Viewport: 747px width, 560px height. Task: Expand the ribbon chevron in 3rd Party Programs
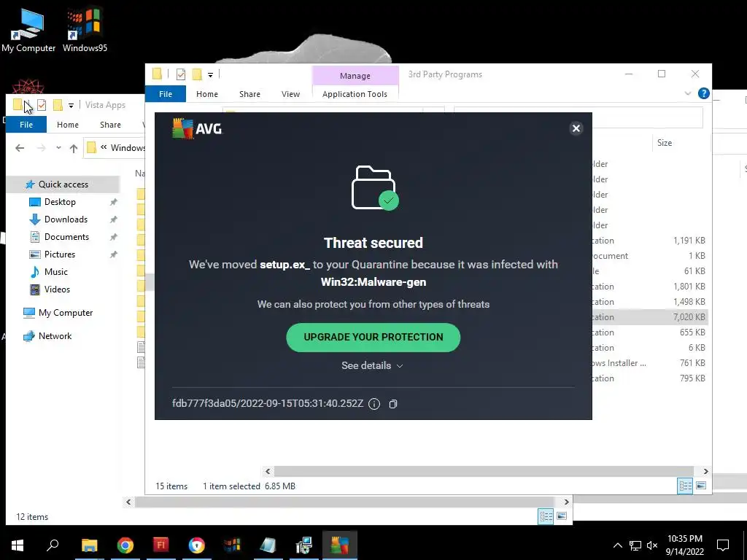point(687,93)
